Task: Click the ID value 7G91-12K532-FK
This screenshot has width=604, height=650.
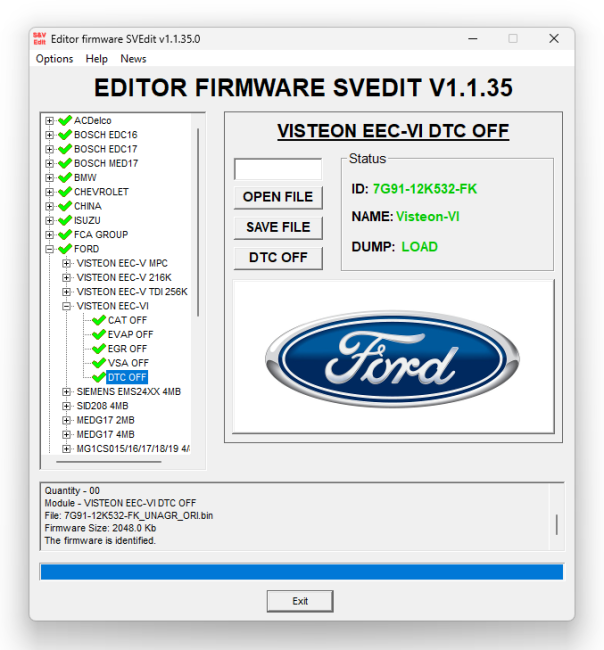Action: click(x=424, y=189)
